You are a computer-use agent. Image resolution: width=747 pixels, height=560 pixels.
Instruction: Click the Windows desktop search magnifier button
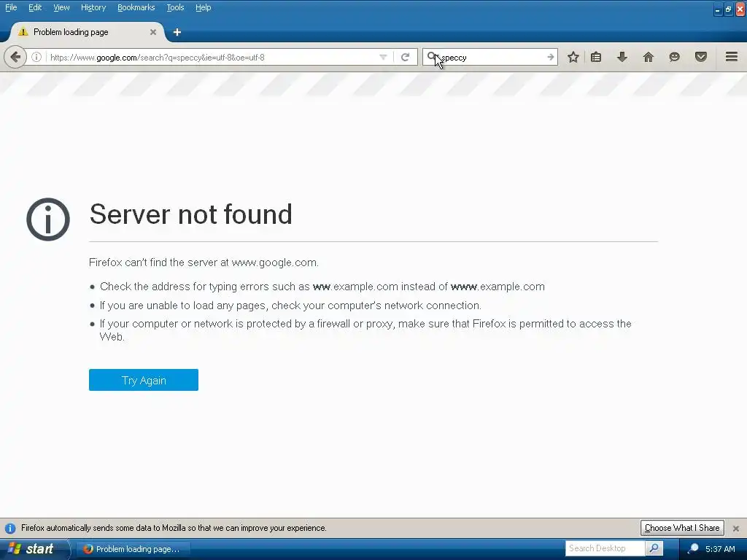(x=654, y=548)
